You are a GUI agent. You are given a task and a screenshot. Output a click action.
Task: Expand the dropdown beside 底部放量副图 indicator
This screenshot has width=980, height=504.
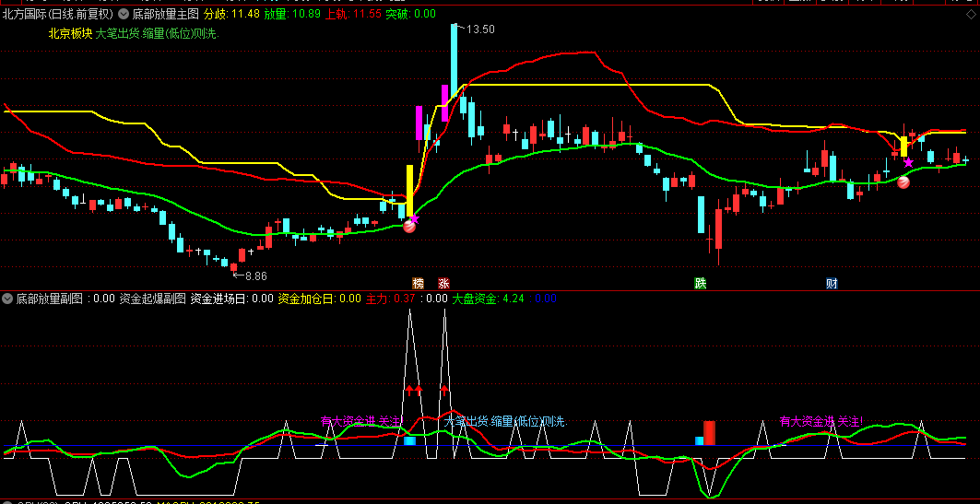(7, 299)
